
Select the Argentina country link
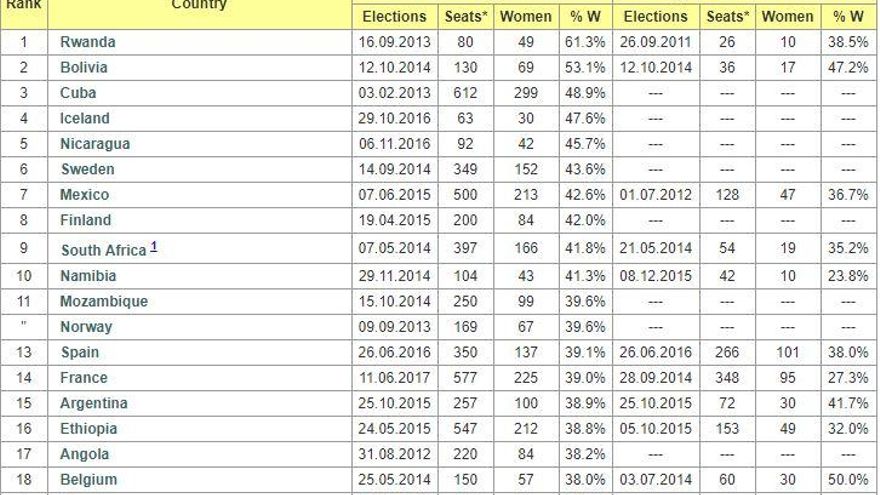(x=94, y=403)
